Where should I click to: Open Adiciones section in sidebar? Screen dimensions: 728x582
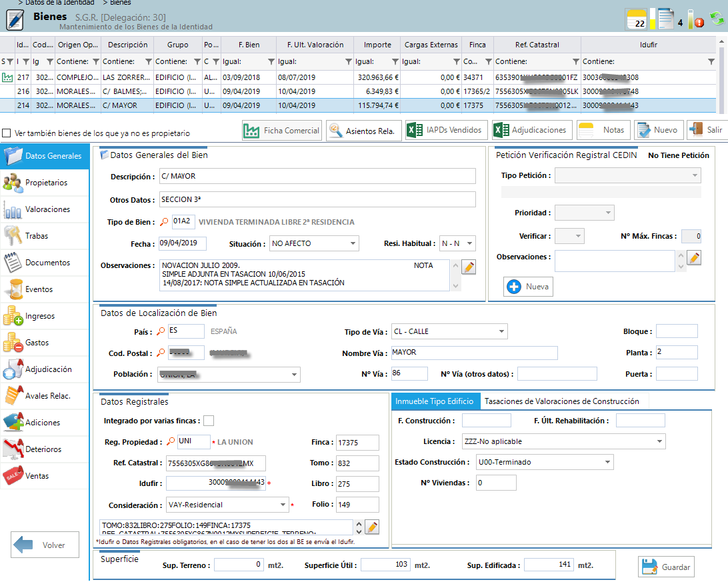[x=45, y=423]
